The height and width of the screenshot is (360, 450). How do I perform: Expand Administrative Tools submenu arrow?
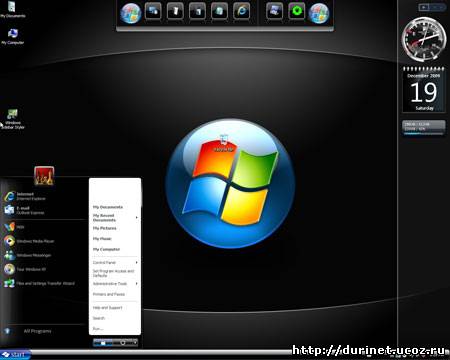pyautogui.click(x=137, y=284)
